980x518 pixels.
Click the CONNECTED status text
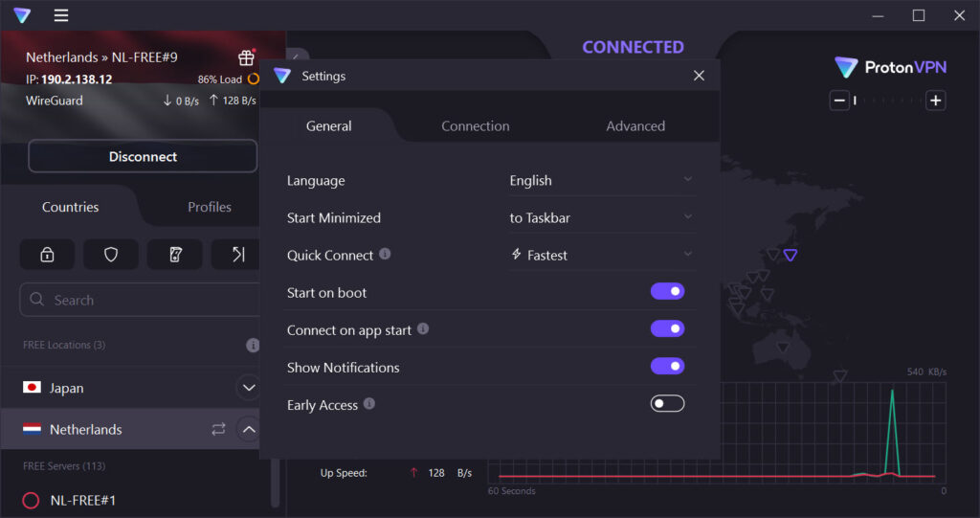point(633,47)
